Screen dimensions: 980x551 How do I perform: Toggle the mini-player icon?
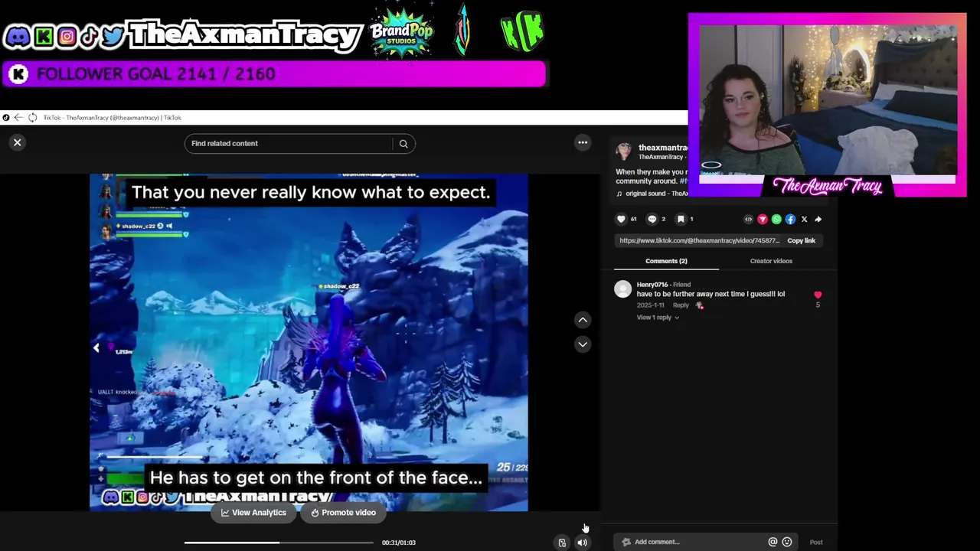pos(562,543)
